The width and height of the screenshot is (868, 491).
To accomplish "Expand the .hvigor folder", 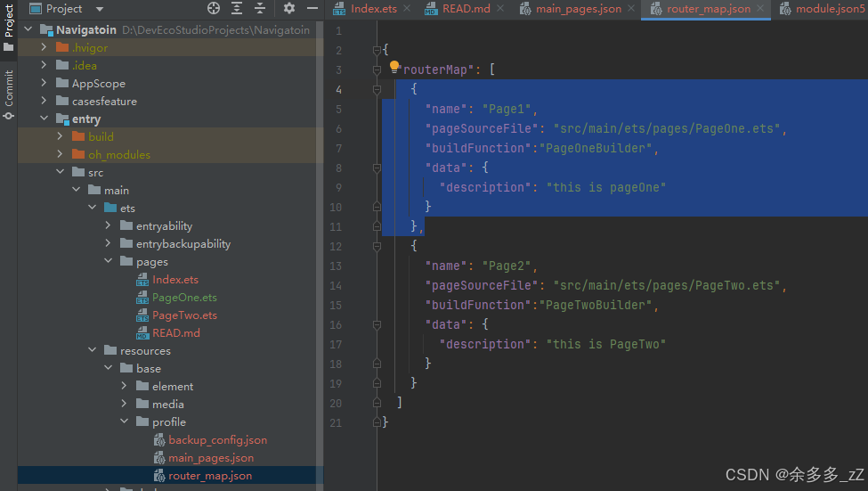I will [x=44, y=47].
